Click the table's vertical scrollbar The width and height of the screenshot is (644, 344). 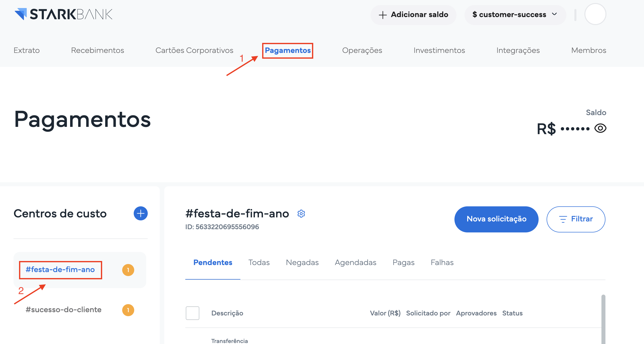point(603,319)
